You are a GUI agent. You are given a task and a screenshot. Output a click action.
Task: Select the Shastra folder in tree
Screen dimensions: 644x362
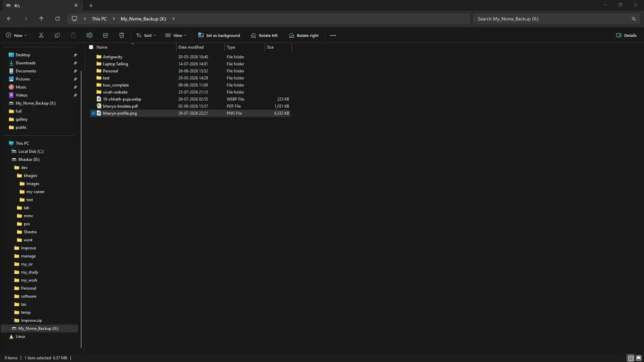pos(30,232)
